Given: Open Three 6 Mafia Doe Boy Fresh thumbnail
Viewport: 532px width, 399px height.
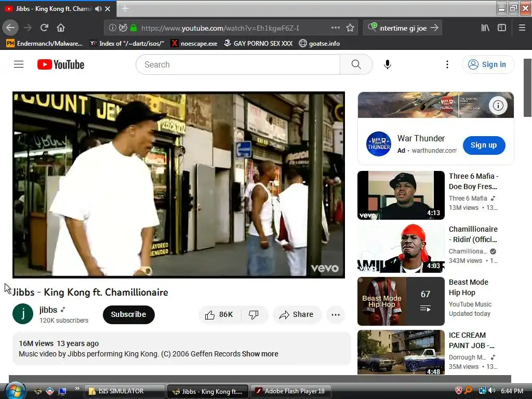Looking at the screenshot, I should tap(401, 195).
